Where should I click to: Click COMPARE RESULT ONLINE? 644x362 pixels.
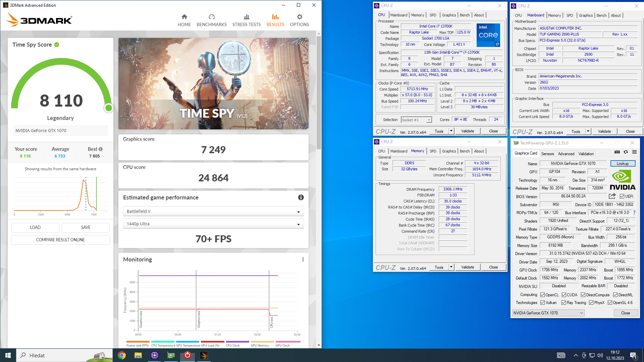click(60, 240)
